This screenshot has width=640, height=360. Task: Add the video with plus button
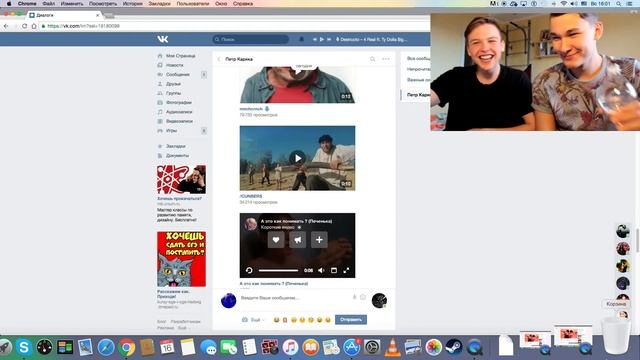click(x=319, y=240)
